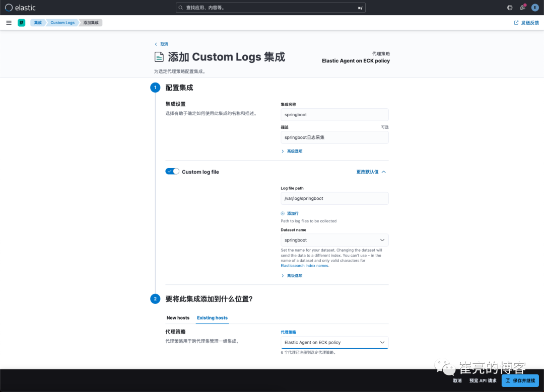Viewport: 544px width, 392px height.
Task: Click the magnifier icon in search bar
Action: click(181, 8)
